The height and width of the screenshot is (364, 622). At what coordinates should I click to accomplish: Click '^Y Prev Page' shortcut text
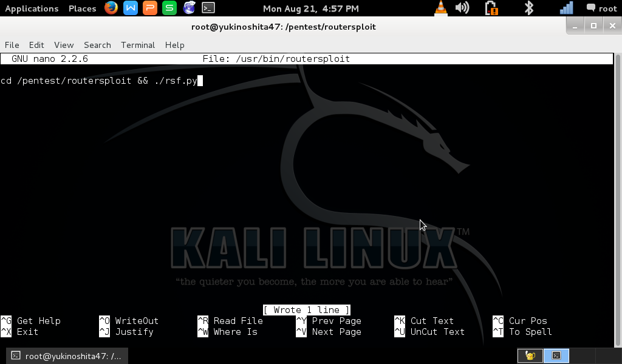click(329, 321)
